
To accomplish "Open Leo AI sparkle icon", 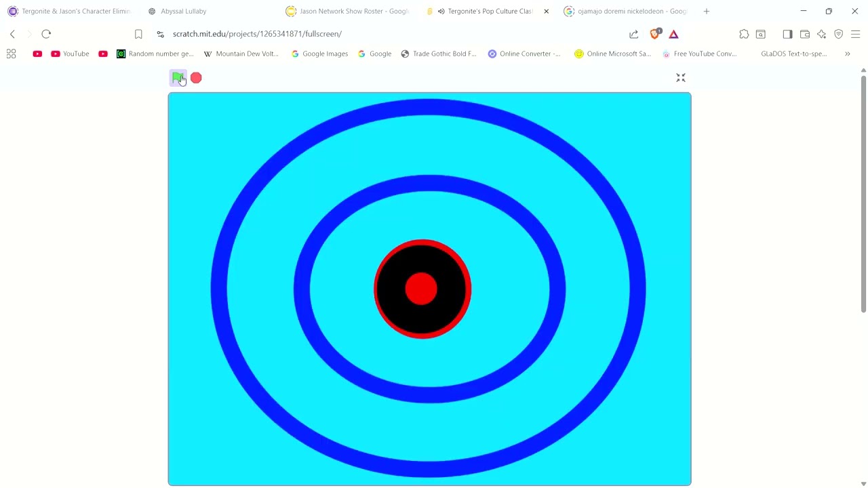I will [822, 34].
